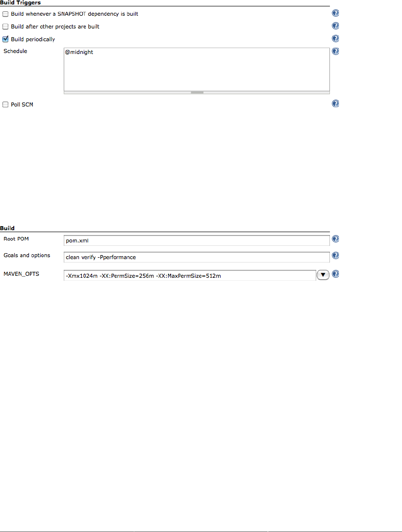Click the 'MAVEN_OPTS' label
This screenshot has width=402, height=532.
point(22,274)
